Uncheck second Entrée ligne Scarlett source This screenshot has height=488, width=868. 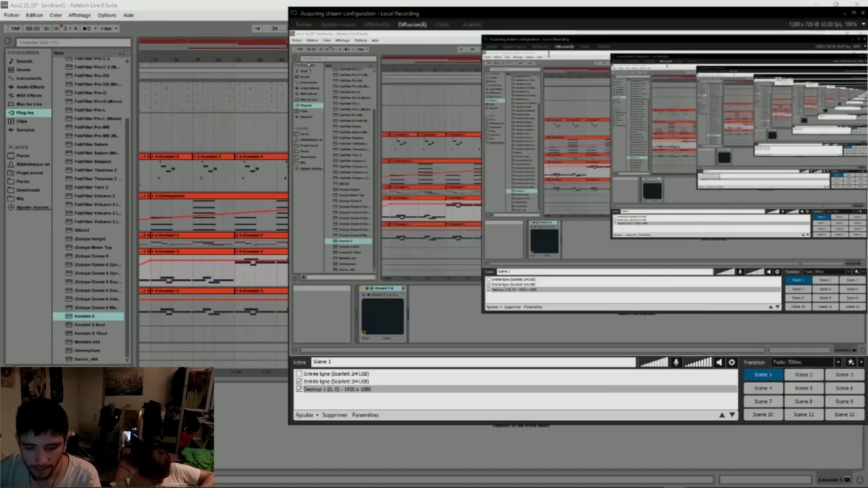point(299,382)
